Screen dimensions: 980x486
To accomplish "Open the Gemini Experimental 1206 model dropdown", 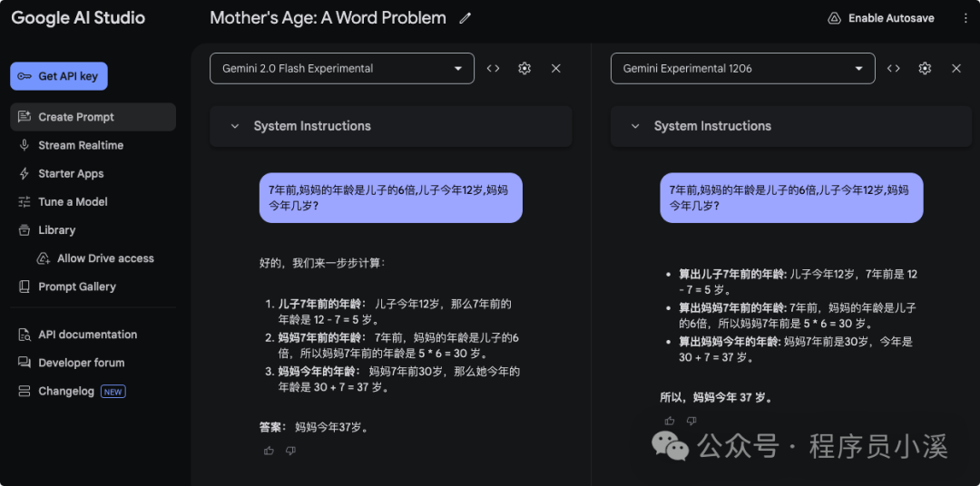I will [742, 69].
